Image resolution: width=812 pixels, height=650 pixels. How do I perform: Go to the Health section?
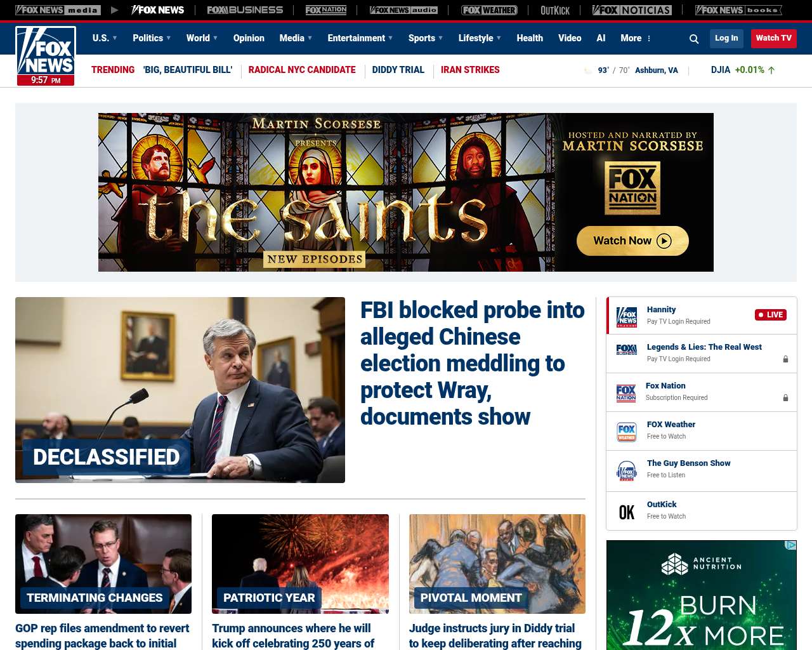coord(530,38)
